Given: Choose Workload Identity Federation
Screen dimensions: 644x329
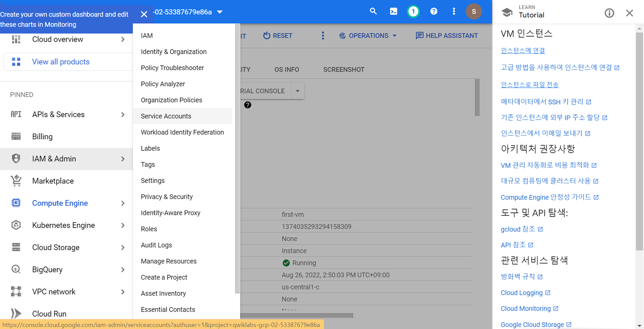Looking at the screenshot, I should pyautogui.click(x=182, y=132).
